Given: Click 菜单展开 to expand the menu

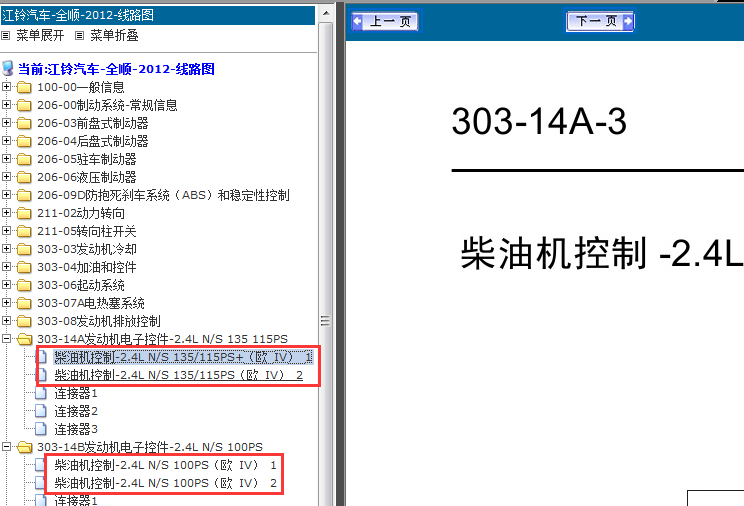Looking at the screenshot, I should point(40,36).
